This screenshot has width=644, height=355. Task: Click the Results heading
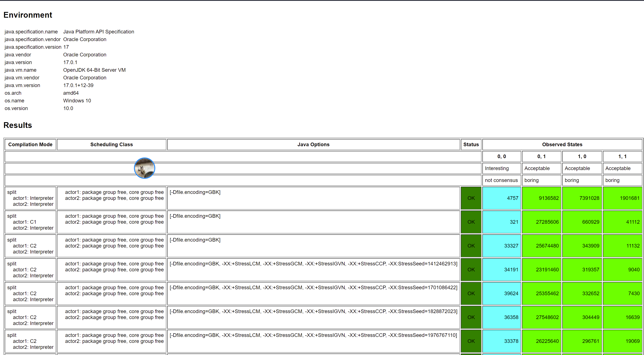pos(18,125)
